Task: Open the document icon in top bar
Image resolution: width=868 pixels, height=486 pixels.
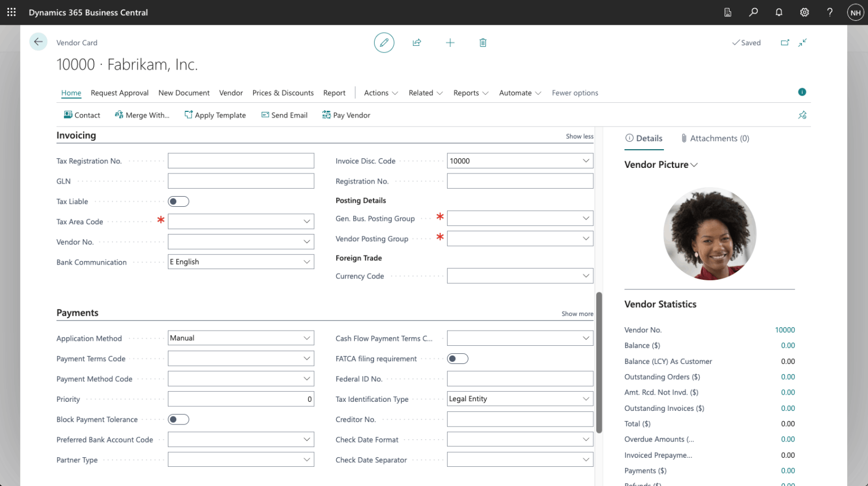Action: pos(728,12)
